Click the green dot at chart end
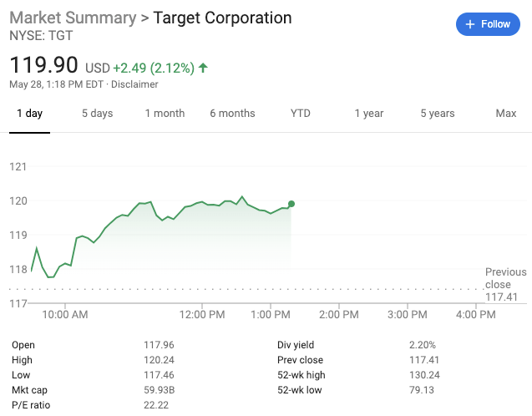Viewport: 532px width, 416px height. point(291,203)
